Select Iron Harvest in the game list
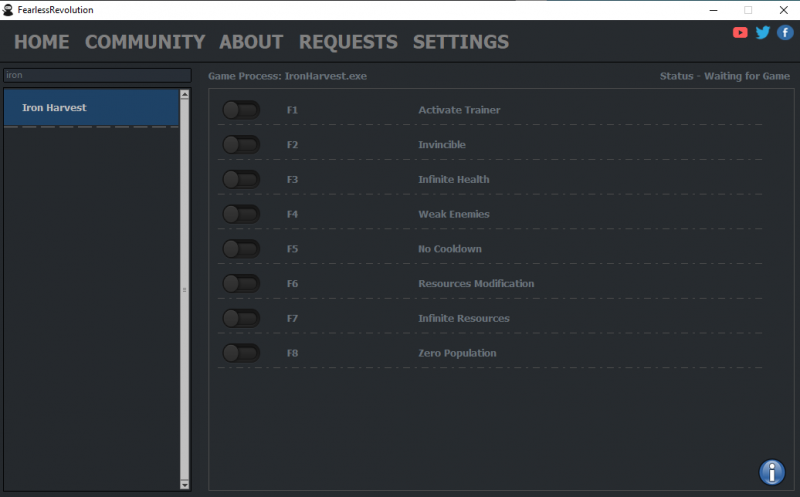800x497 pixels. click(x=91, y=108)
